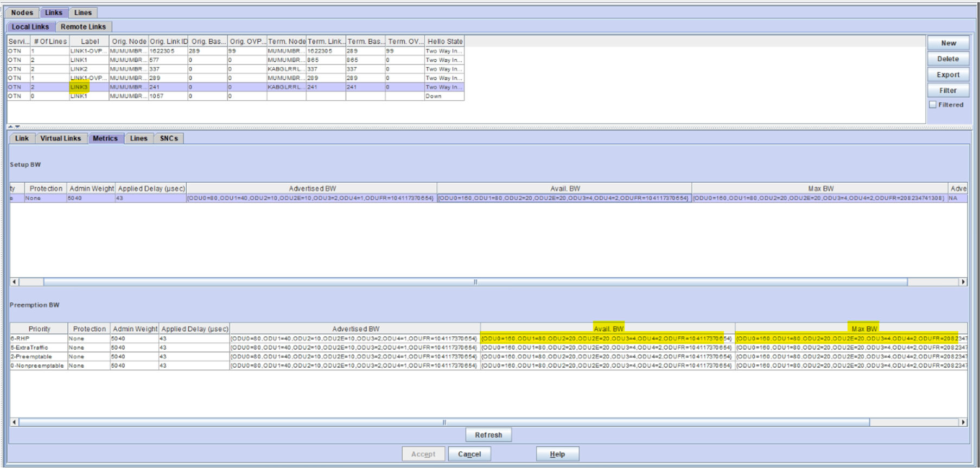The height and width of the screenshot is (468, 980).
Task: Click left arrow of Preemption BW scrollbar
Action: 15,422
